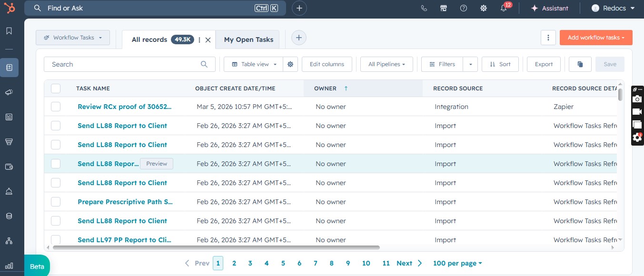The width and height of the screenshot is (644, 276).
Task: Select the All records tab
Action: click(149, 39)
